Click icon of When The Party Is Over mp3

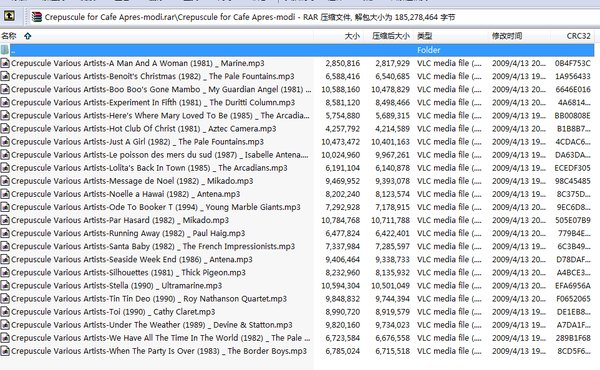coord(5,351)
